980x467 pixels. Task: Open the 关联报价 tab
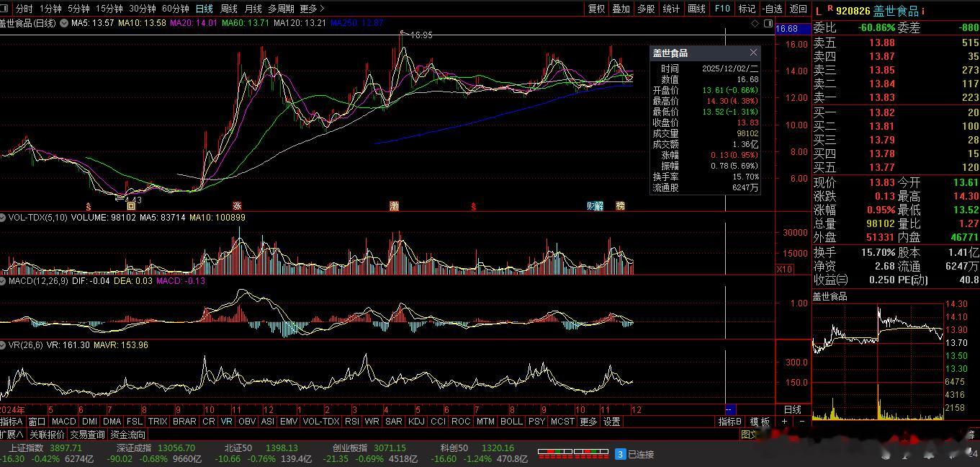47,435
